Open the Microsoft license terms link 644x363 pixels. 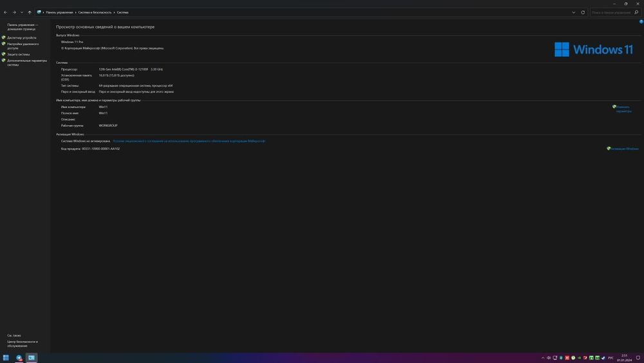(x=189, y=141)
